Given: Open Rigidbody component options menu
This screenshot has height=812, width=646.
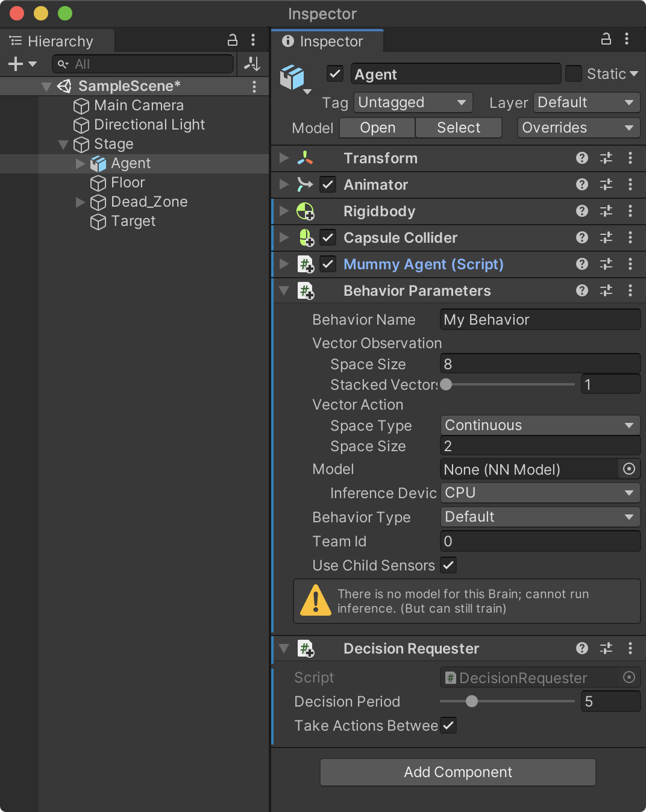Looking at the screenshot, I should (x=630, y=211).
